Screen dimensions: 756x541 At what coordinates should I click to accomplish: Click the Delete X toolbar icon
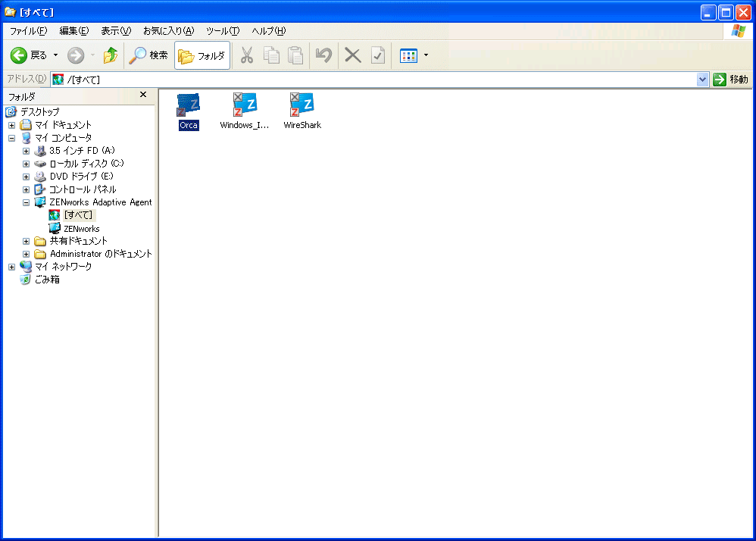[x=353, y=55]
